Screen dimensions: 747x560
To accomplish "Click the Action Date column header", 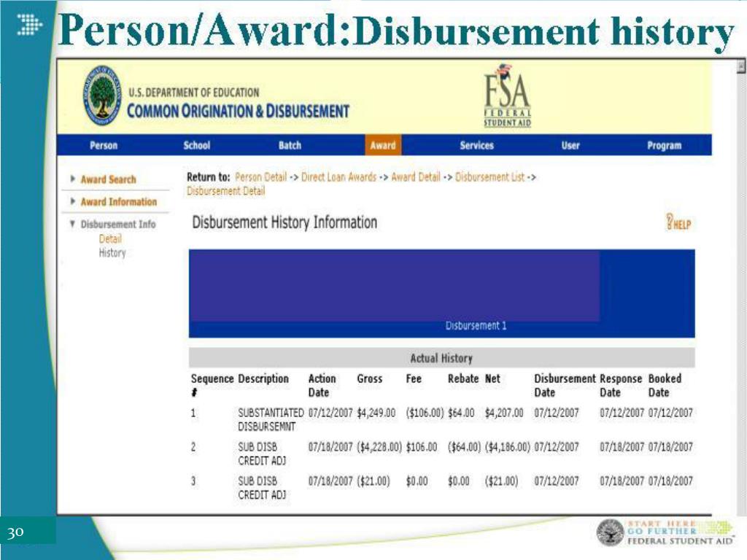I will [322, 385].
